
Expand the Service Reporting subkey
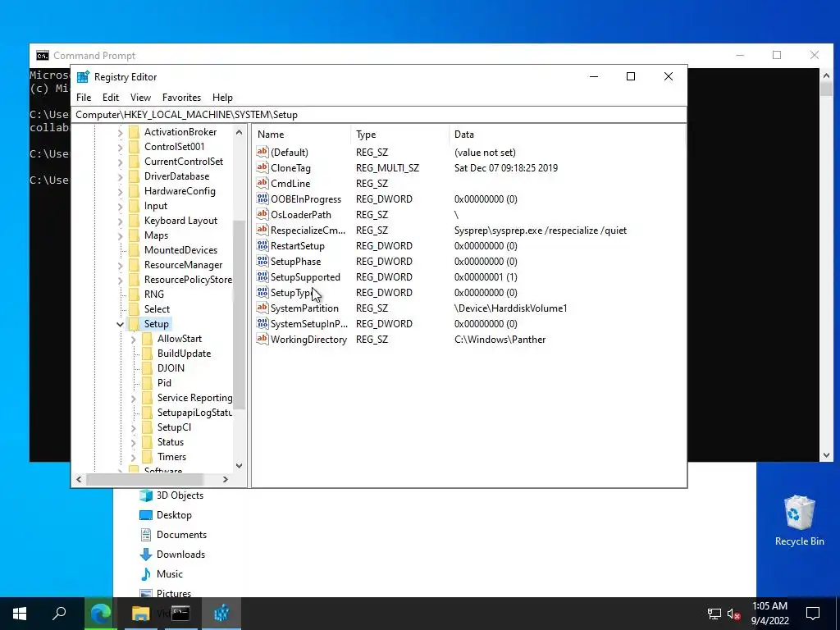tap(134, 398)
